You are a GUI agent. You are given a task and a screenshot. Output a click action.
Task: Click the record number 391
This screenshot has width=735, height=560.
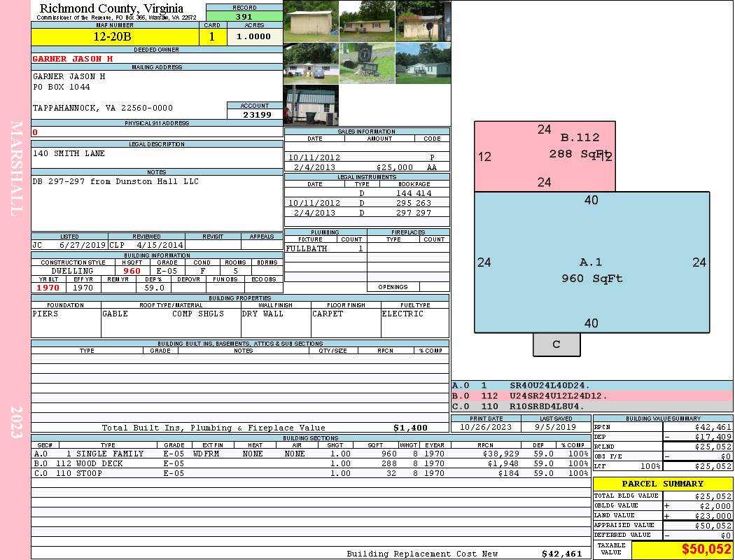point(244,16)
